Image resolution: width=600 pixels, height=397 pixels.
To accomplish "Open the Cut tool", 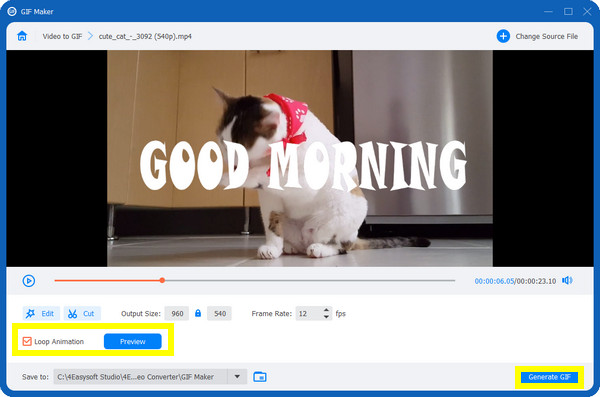I will pyautogui.click(x=82, y=314).
